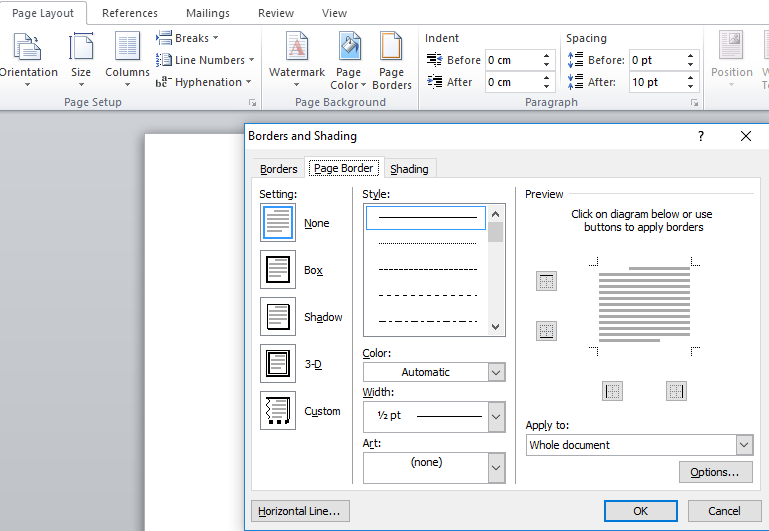Viewport: 769px width, 531px height.
Task: Switch to the Shading tab
Action: tap(409, 169)
